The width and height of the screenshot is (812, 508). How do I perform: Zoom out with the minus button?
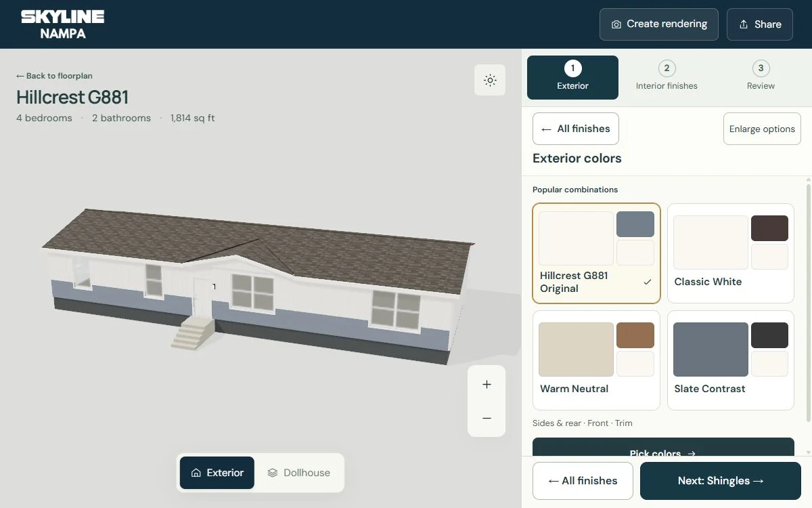487,419
